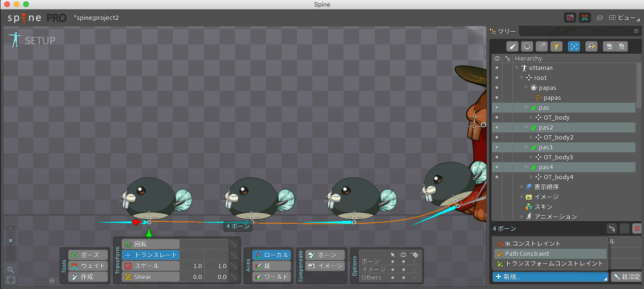Click the zoom slider handle
The image size is (644, 289).
click(x=11, y=240)
